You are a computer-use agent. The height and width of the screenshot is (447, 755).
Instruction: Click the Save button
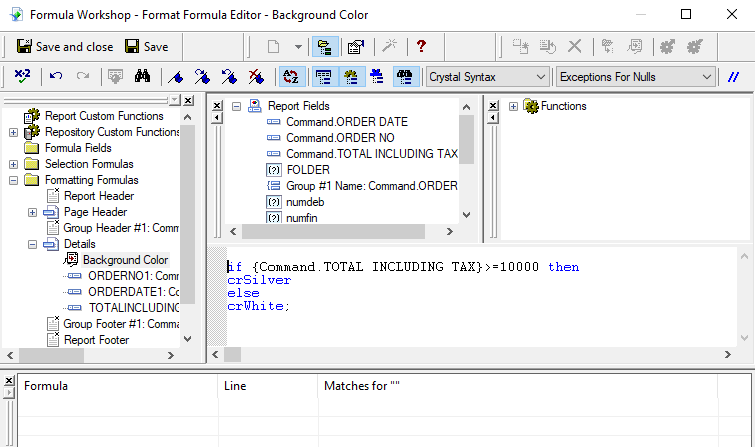pos(146,47)
